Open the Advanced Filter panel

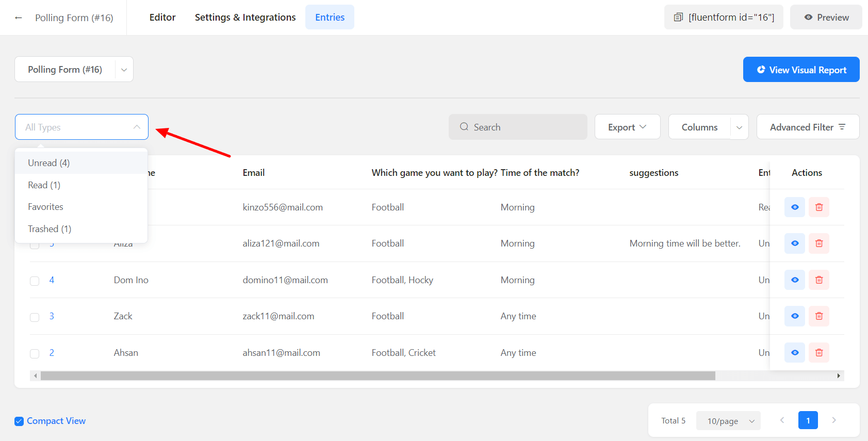tap(807, 127)
